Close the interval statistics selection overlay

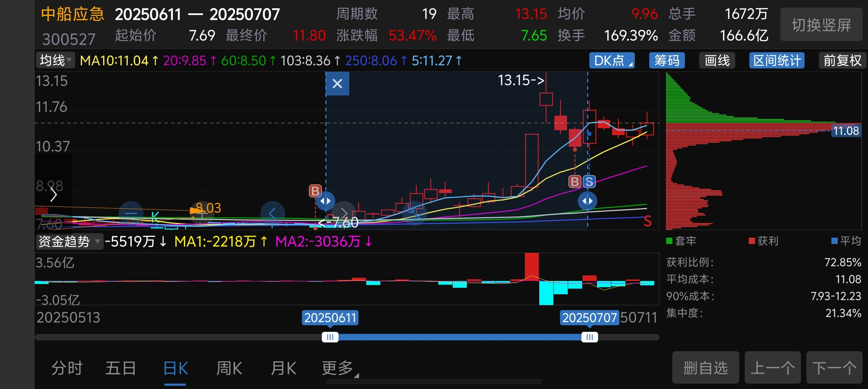pos(337,84)
